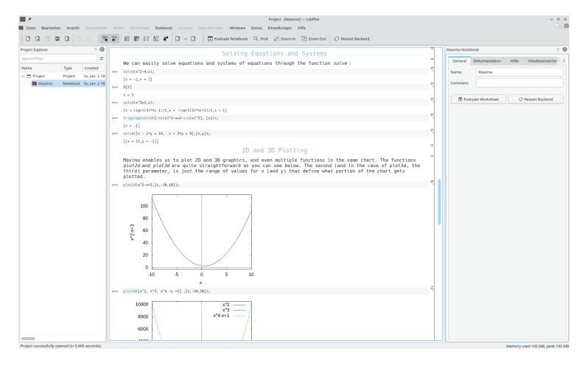This screenshot has width=588, height=371.
Task: Click Zoom In on the toolbar
Action: coord(284,38)
